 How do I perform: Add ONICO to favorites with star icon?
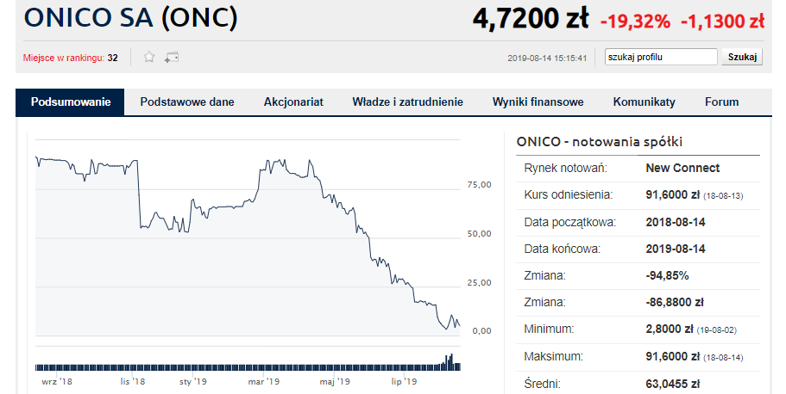pyautogui.click(x=149, y=57)
